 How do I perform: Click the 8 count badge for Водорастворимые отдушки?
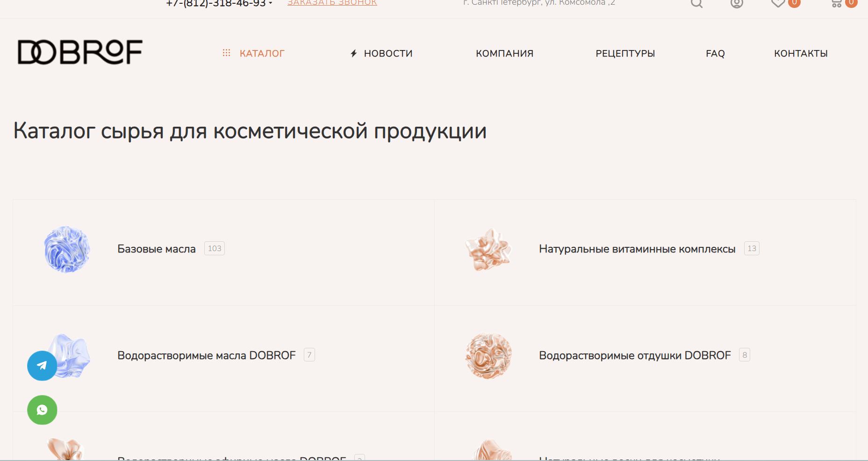tap(745, 355)
